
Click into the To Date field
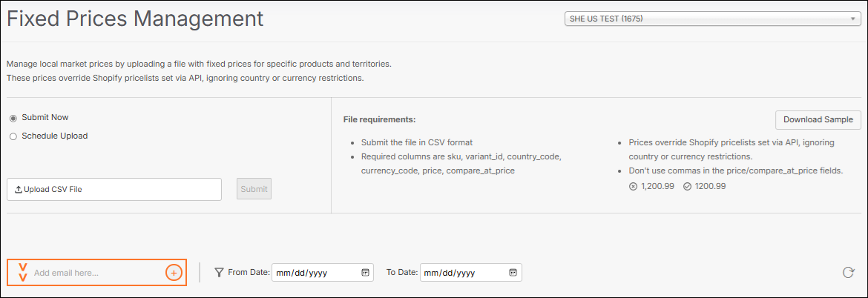pos(464,273)
